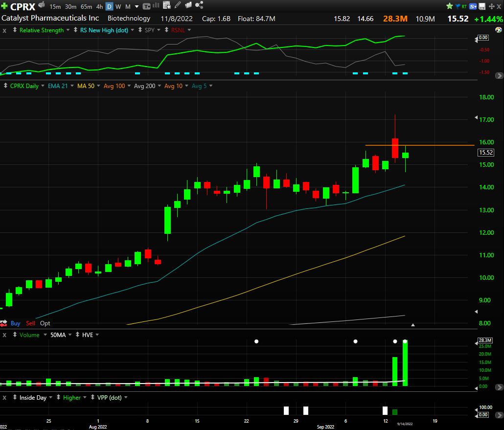Open the RS New High (dot) dropdown
This screenshot has height=430, width=504.
[133, 30]
